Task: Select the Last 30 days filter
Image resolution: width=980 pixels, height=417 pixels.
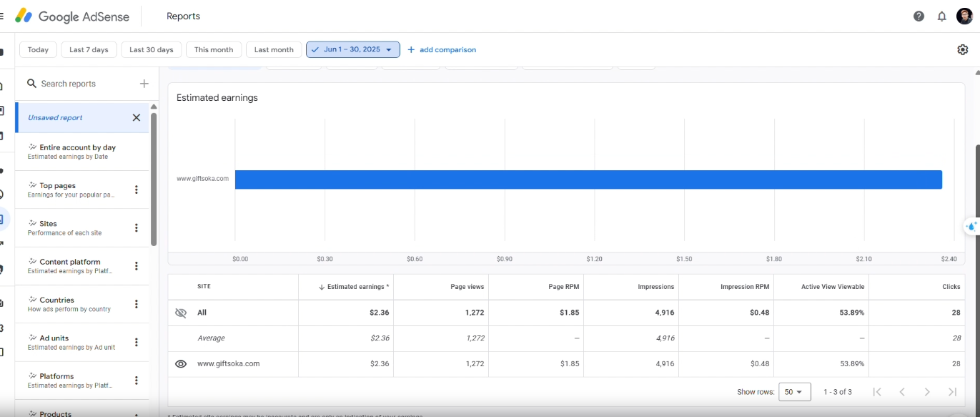Action: point(151,49)
